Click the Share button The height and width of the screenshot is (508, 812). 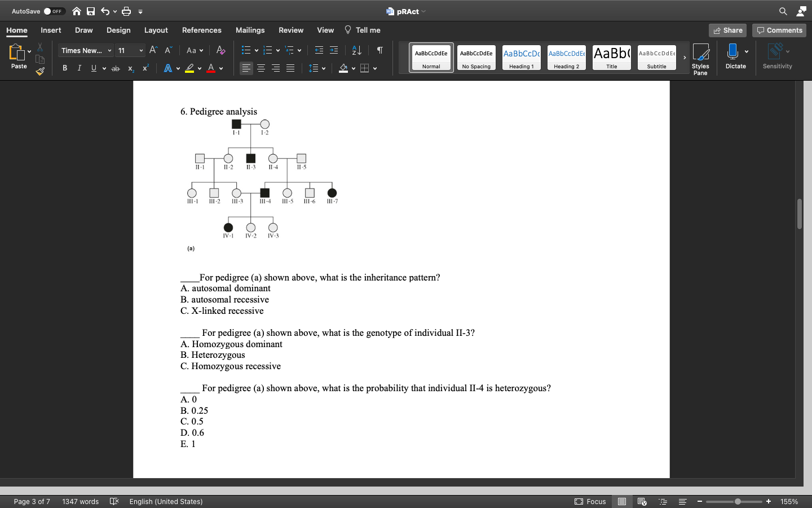(727, 30)
